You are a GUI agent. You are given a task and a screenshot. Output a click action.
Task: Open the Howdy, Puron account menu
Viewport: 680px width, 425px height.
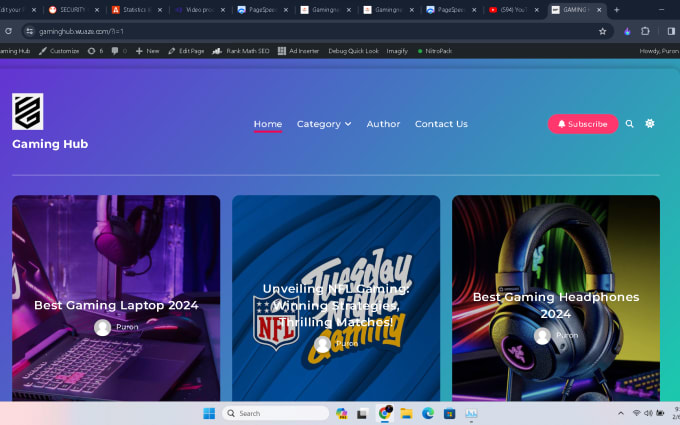(659, 51)
